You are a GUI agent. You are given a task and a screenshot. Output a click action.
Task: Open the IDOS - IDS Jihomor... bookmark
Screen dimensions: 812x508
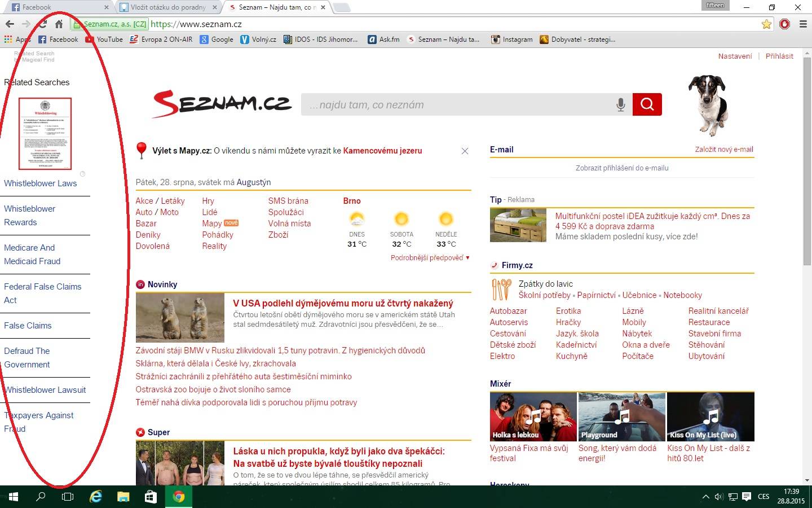coord(320,40)
